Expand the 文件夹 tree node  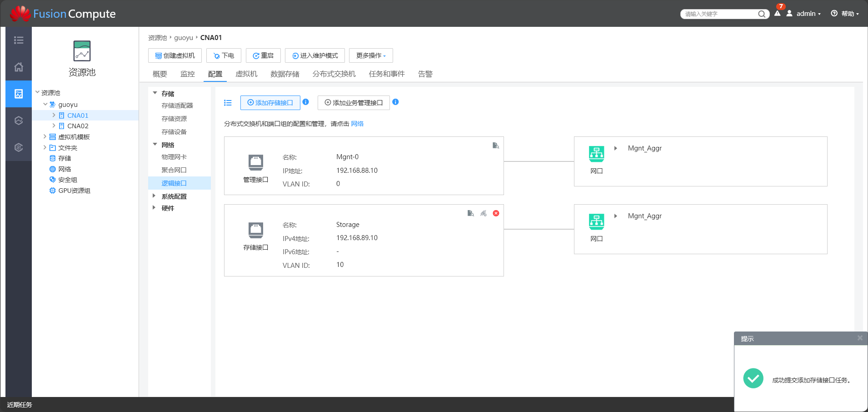point(45,147)
